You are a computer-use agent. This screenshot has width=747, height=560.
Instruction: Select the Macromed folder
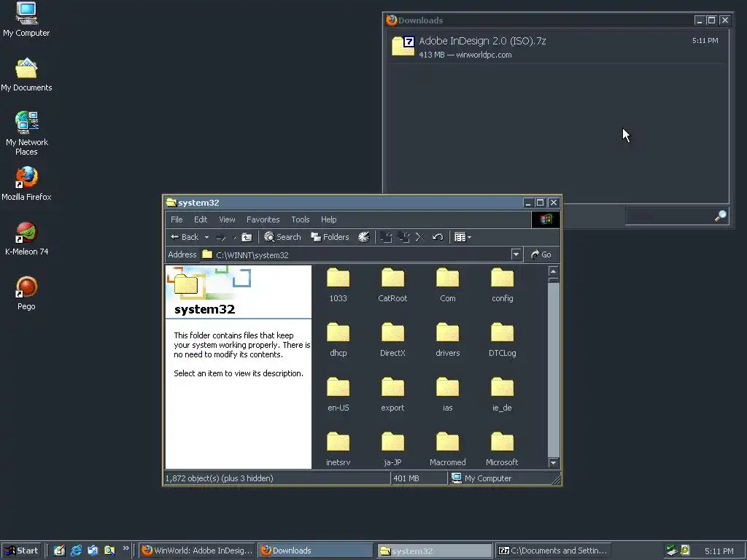[448, 449]
